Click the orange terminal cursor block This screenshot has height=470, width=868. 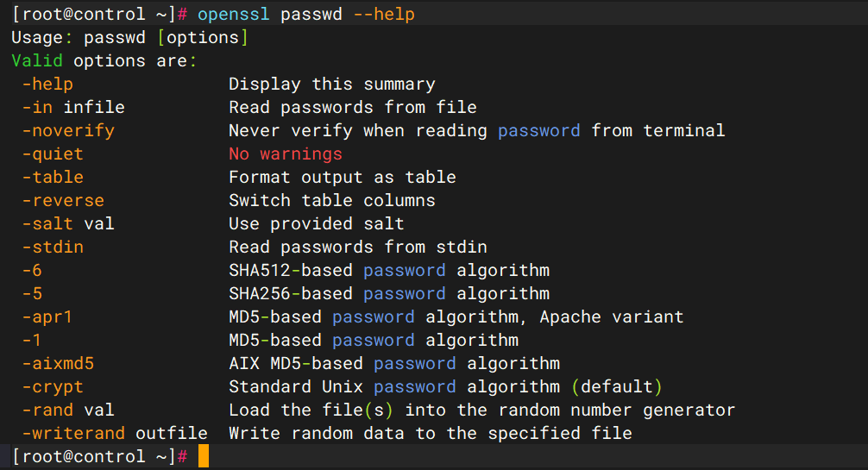pos(203,456)
